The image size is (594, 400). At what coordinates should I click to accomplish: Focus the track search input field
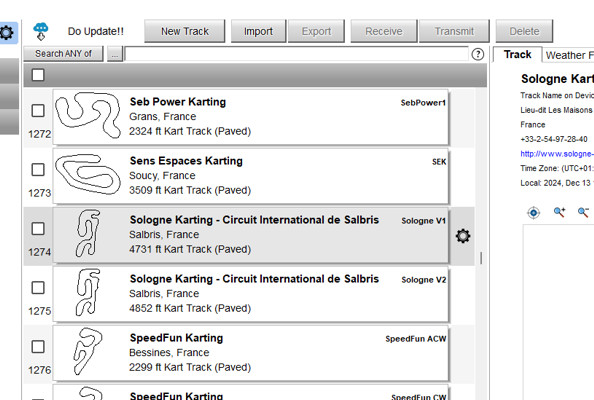click(297, 54)
